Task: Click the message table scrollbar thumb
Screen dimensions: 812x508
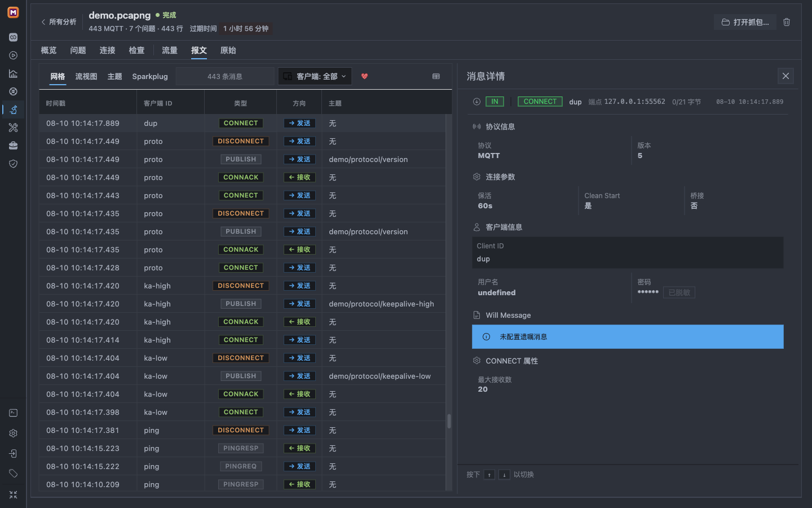Action: pos(449,421)
